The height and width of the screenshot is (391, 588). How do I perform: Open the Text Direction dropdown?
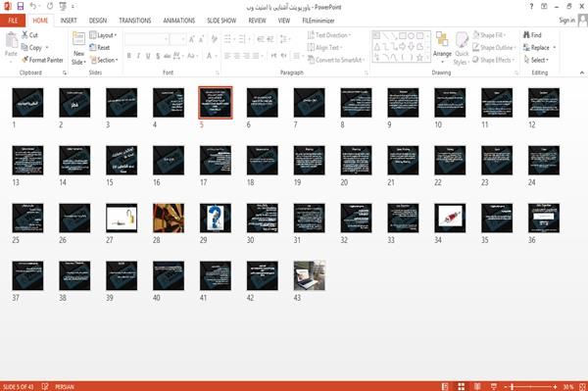329,35
